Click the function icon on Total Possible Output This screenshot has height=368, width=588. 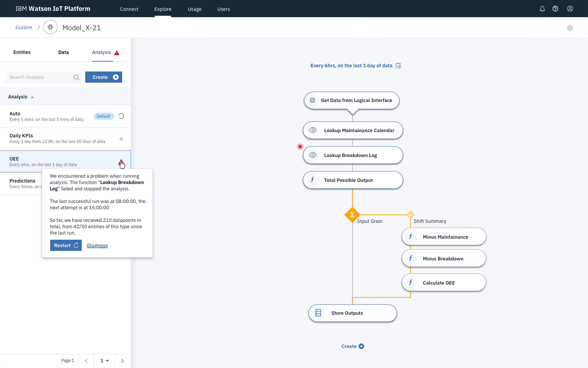click(313, 180)
